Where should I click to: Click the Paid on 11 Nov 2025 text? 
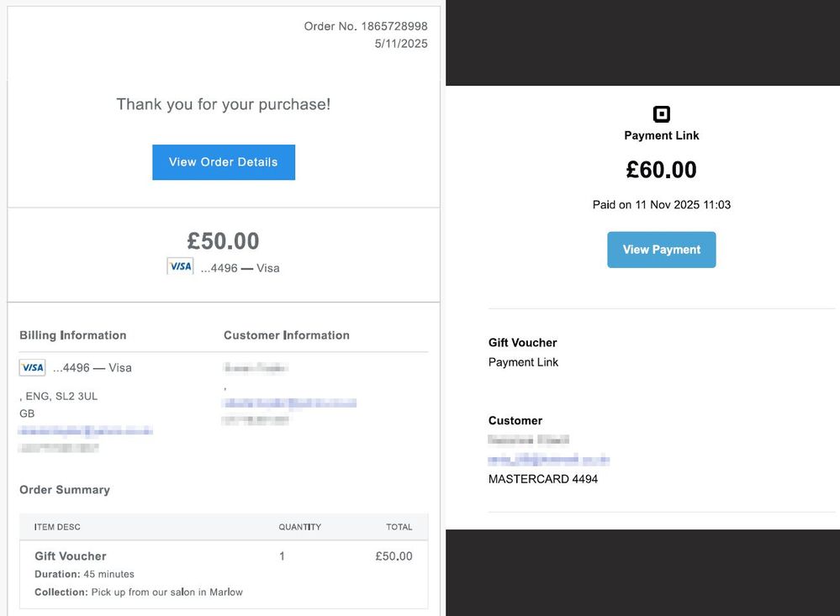tap(661, 204)
